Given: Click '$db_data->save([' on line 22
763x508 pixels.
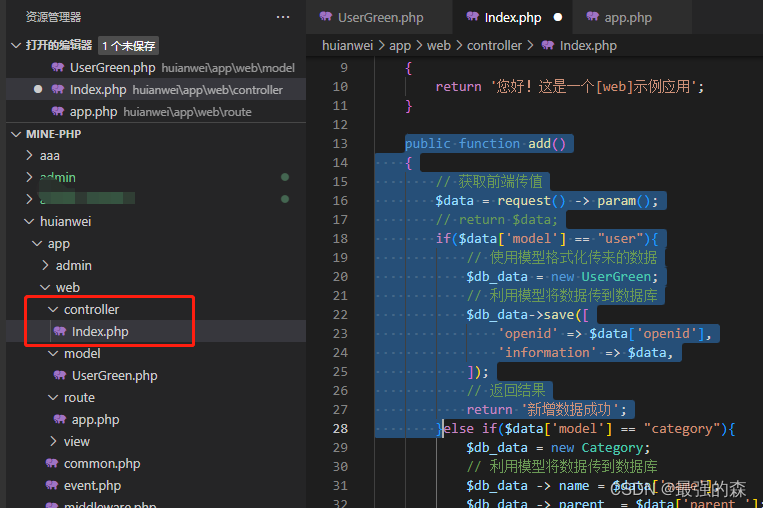Looking at the screenshot, I should 527,314.
